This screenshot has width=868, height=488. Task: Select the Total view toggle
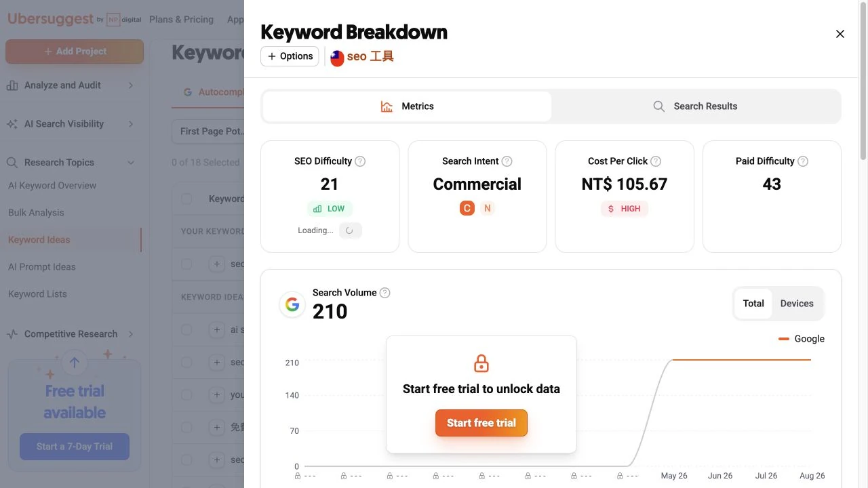(753, 304)
